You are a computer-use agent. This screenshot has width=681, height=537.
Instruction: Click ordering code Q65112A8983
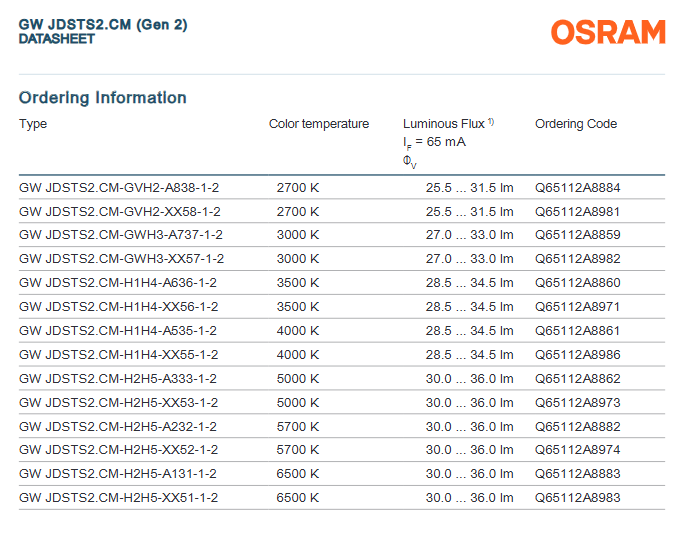[578, 497]
